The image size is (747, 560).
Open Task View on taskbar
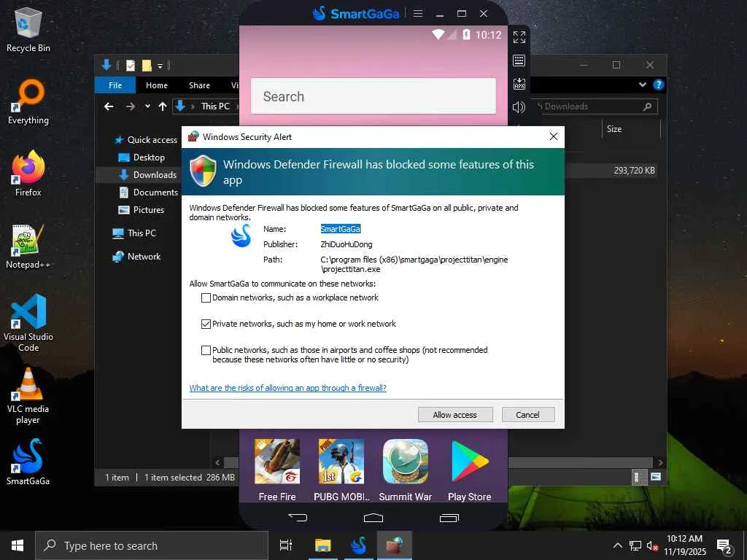coord(286,545)
